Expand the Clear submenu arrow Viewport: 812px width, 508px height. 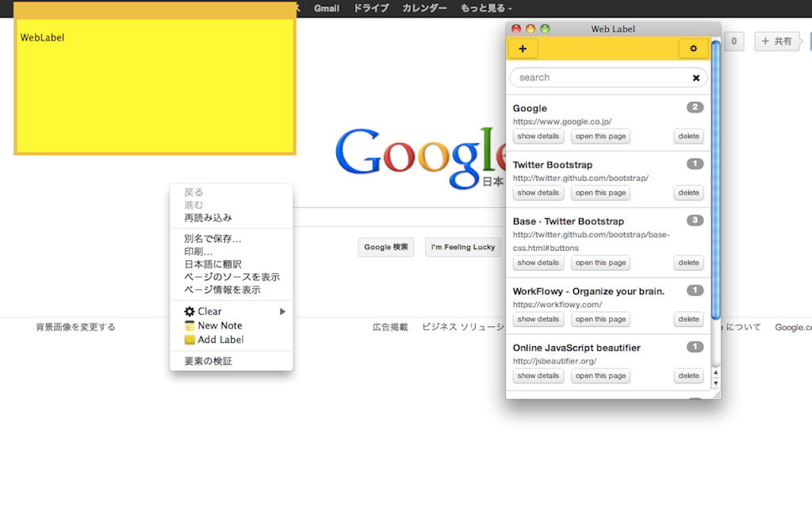click(283, 311)
